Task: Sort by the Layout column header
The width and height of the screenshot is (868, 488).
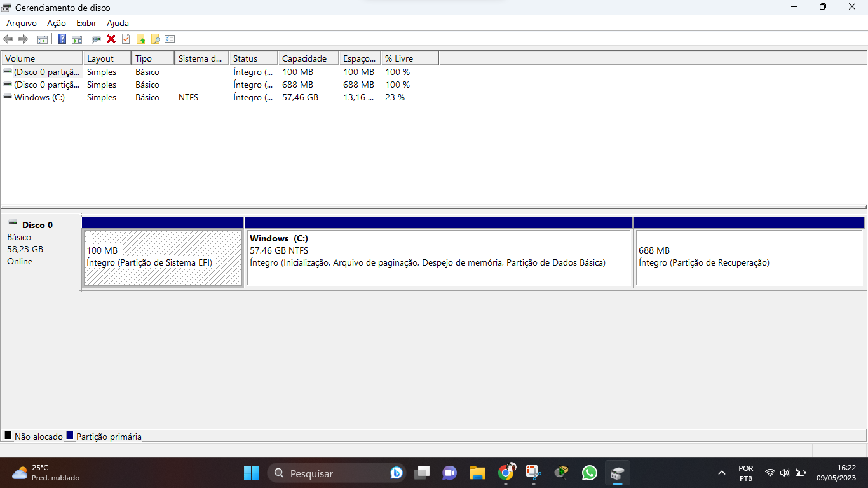Action: 107,58
